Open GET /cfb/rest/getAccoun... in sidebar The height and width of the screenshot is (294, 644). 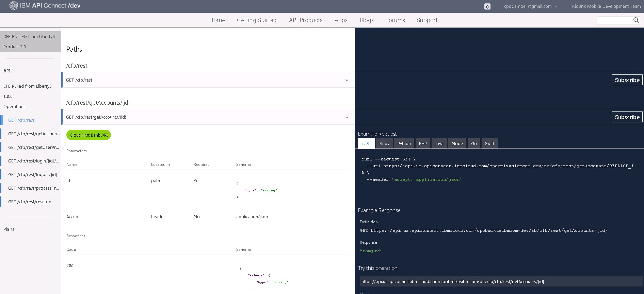[34, 134]
